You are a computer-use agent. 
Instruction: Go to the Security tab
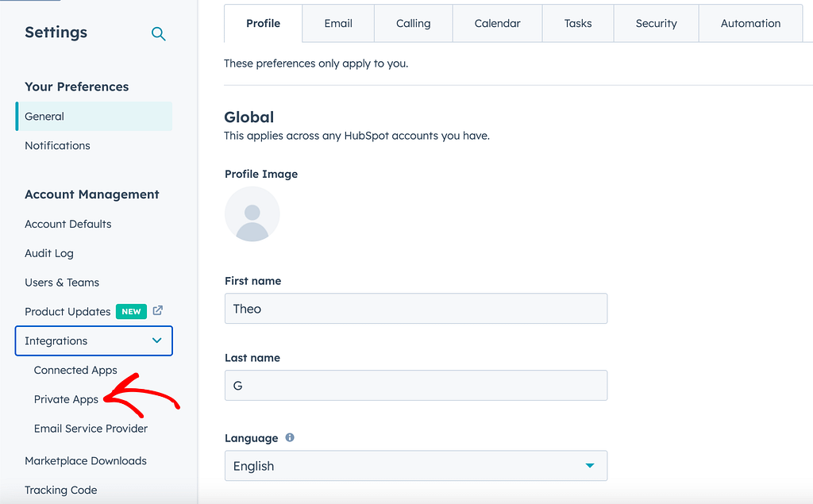coord(656,23)
